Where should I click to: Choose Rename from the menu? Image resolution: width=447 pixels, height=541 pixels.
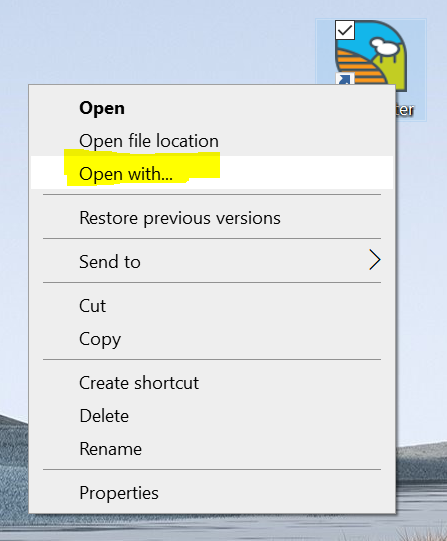[x=212, y=449]
